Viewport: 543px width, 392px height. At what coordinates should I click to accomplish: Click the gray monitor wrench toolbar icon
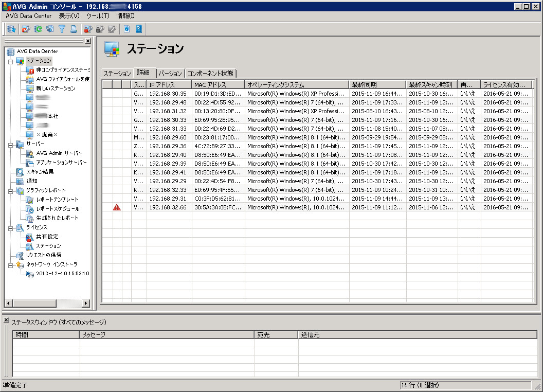click(x=112, y=29)
